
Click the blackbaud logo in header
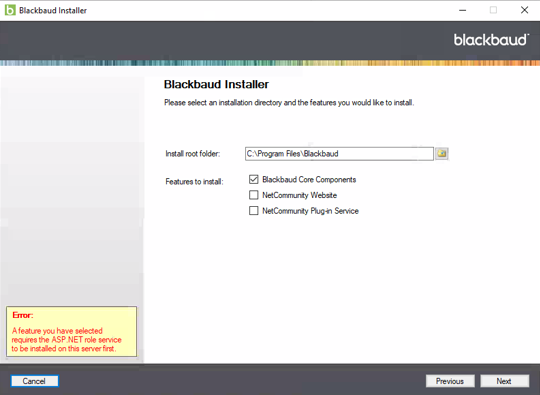[491, 40]
